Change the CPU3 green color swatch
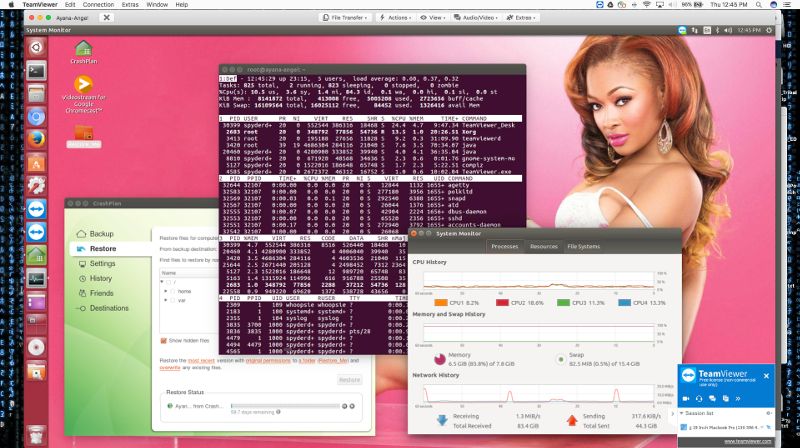The height and width of the screenshot is (448, 800). tap(563, 303)
